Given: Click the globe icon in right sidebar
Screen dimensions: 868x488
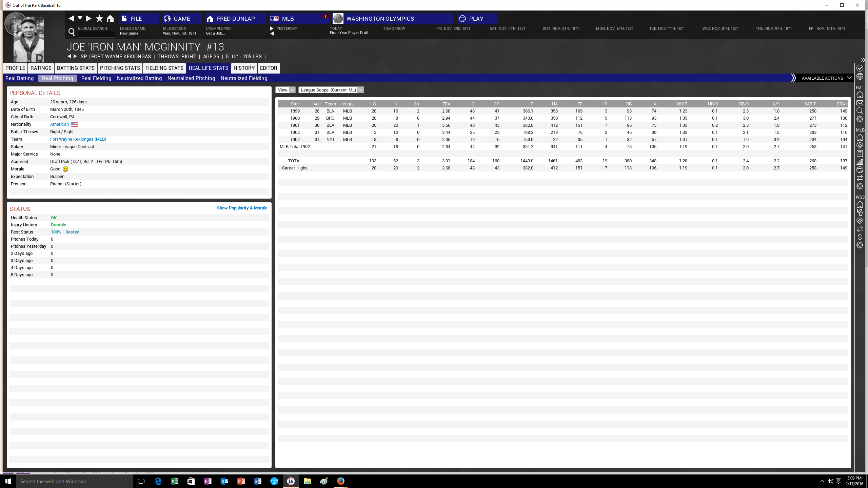Looking at the screenshot, I should click(x=860, y=77).
